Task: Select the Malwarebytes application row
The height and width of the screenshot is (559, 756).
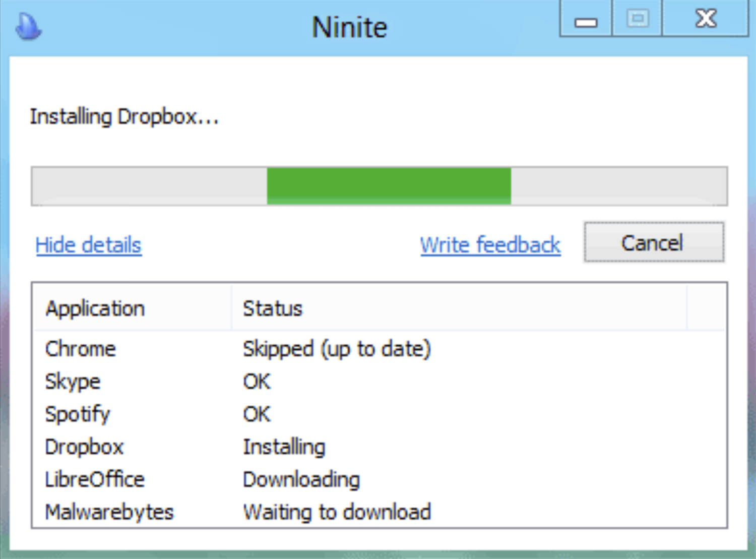Action: pyautogui.click(x=380, y=512)
